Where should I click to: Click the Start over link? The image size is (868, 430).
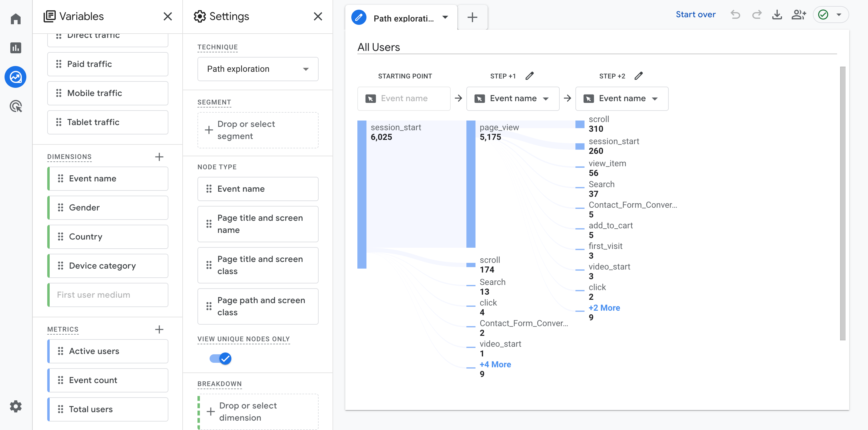(695, 15)
